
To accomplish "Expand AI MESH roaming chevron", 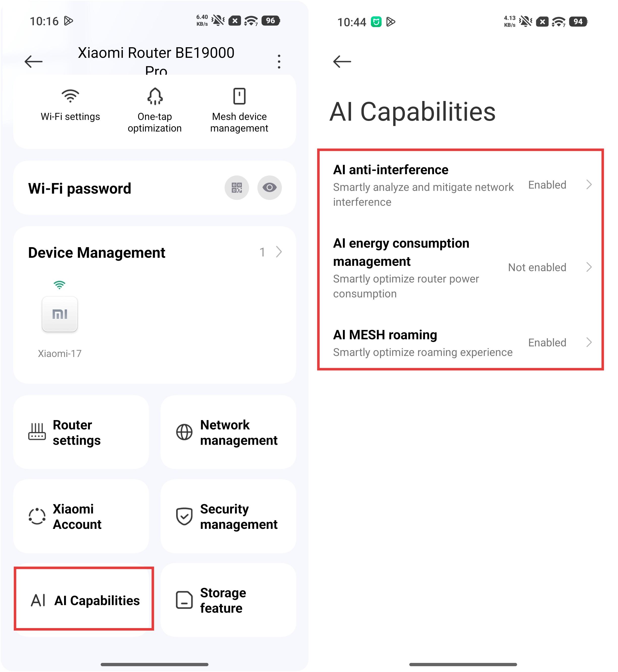I will click(x=589, y=343).
